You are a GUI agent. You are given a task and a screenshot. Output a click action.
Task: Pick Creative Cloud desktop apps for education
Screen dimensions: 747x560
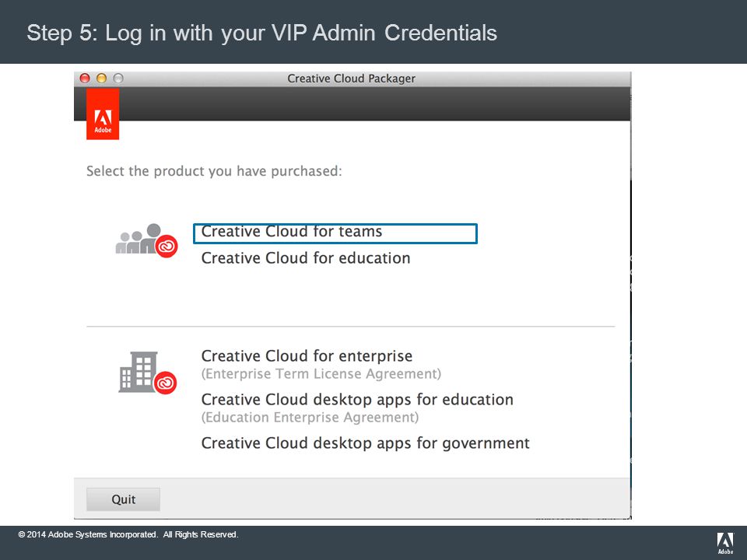click(x=357, y=399)
